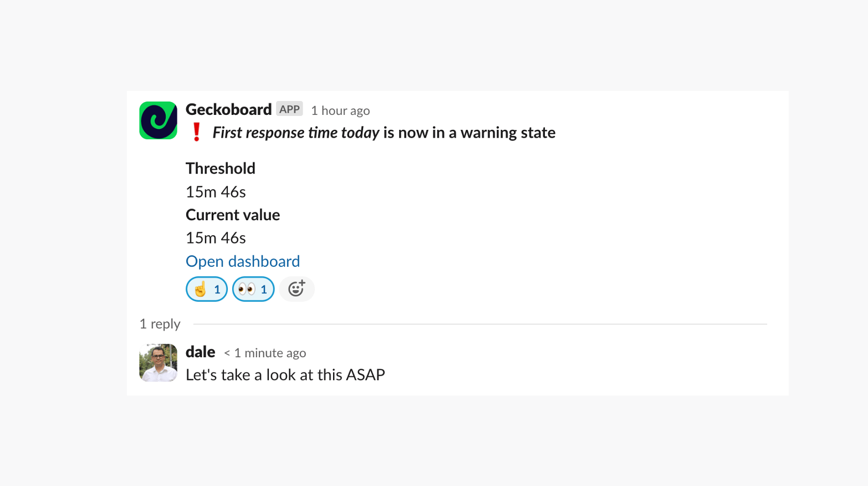Click the red exclamation mark emoji
Image resolution: width=868 pixels, height=486 pixels.
(x=197, y=132)
